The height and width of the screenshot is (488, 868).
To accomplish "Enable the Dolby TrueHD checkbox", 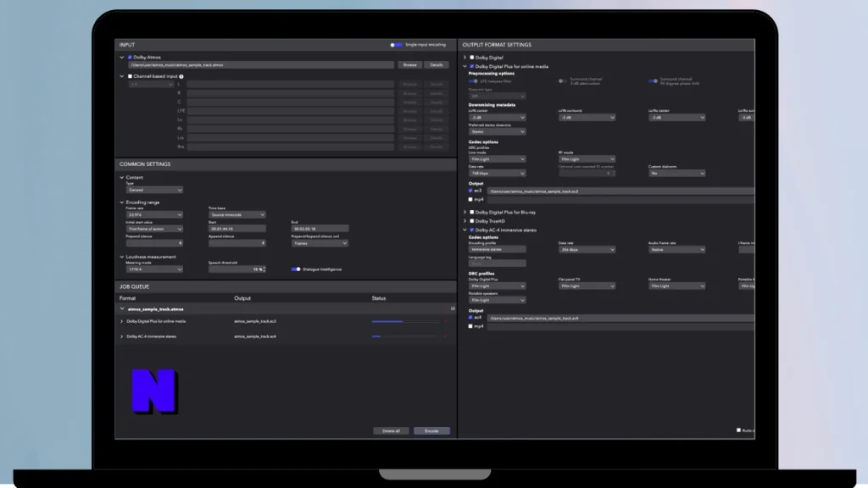I will pos(471,221).
